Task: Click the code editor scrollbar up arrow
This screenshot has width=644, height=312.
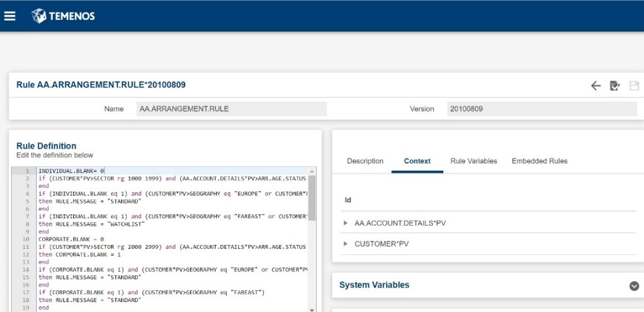Action: (312, 171)
